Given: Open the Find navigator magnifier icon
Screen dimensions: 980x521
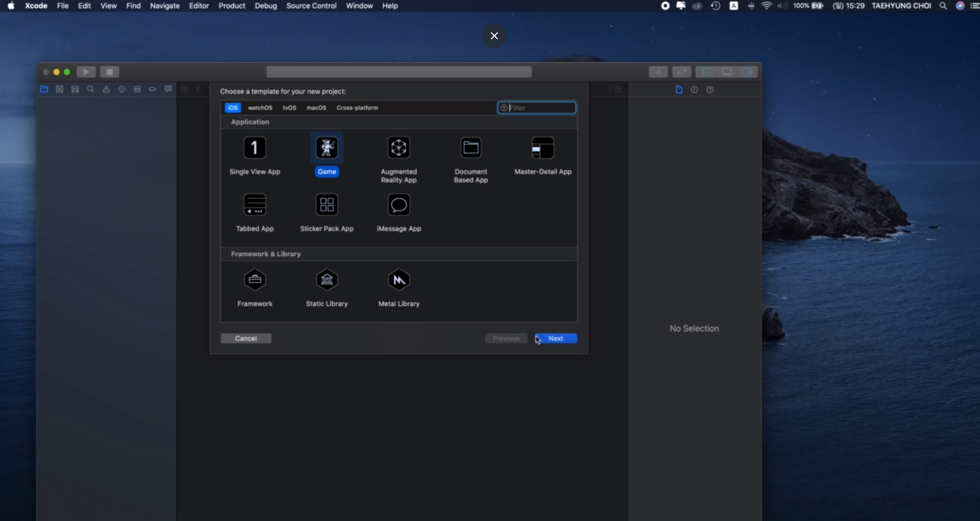Looking at the screenshot, I should click(x=90, y=89).
